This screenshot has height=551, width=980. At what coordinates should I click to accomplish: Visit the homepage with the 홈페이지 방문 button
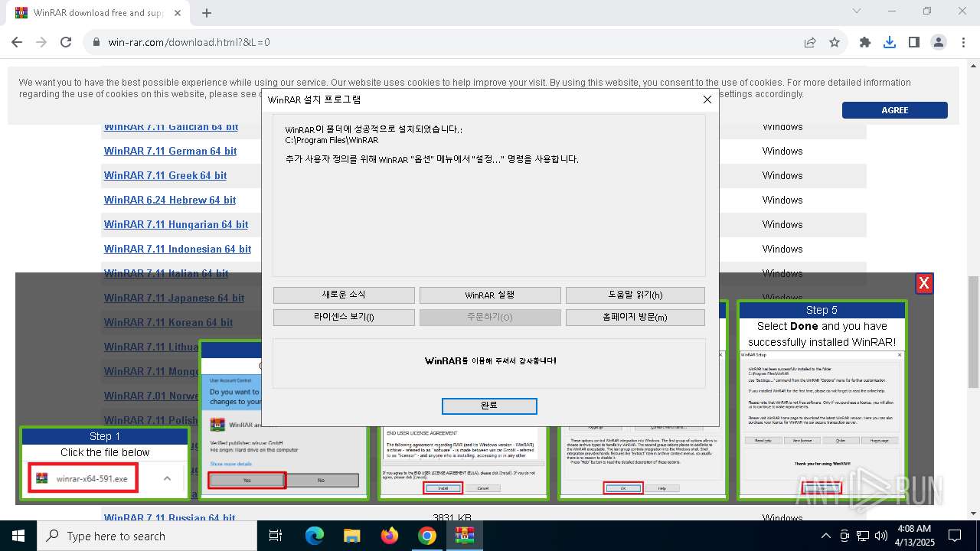635,317
